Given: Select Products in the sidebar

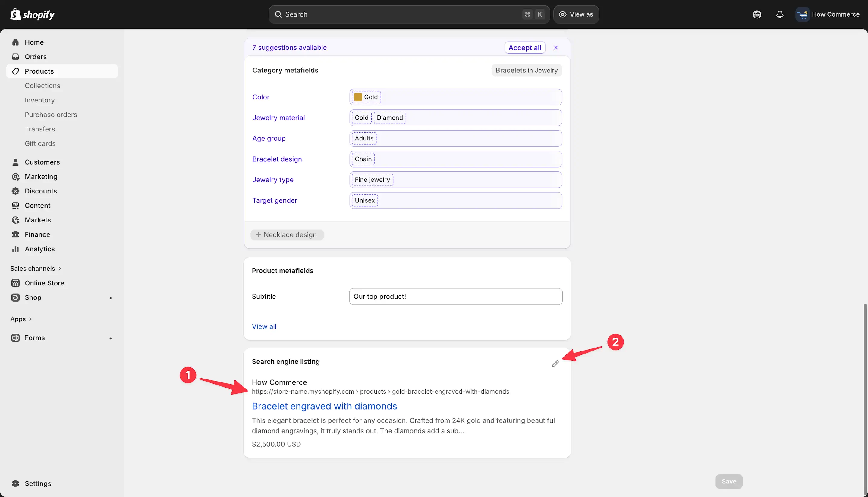Looking at the screenshot, I should 62,71.
